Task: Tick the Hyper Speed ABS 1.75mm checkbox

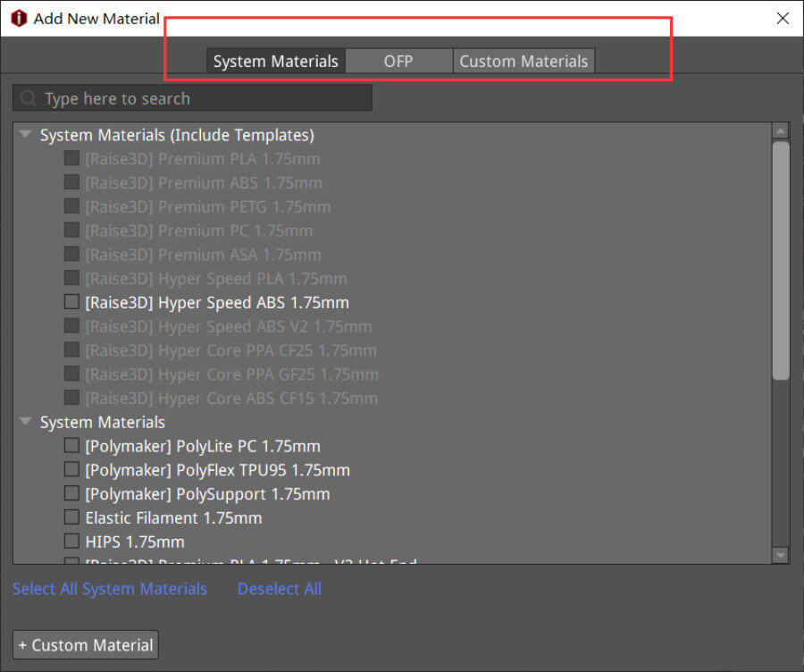Action: pos(71,302)
